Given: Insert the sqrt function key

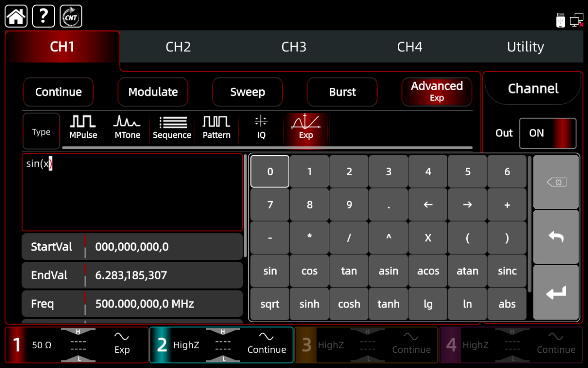Looking at the screenshot, I should tap(270, 304).
